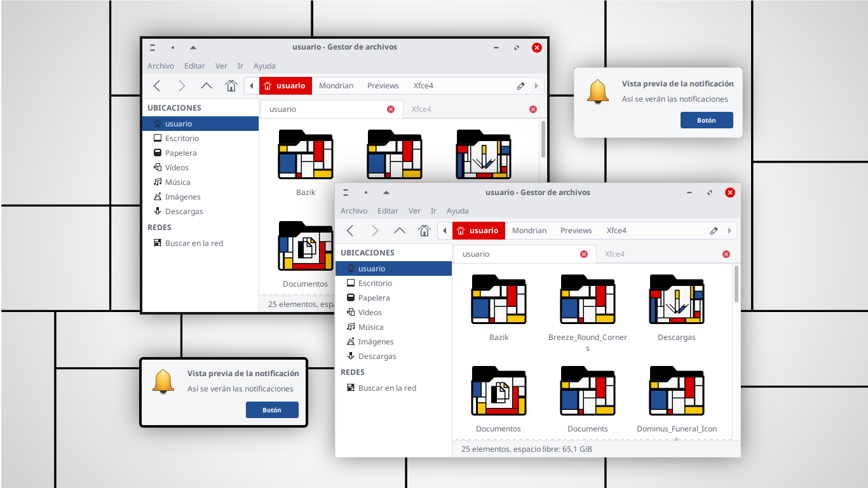Select Papelera in rear window sidebar
This screenshot has height=488, width=868.
click(200, 153)
